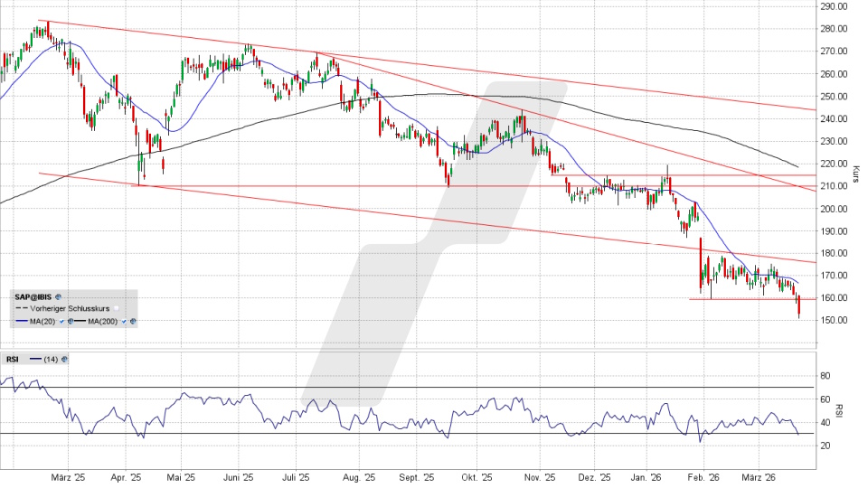Uncheck the MA(200) checkbox
The width and height of the screenshot is (868, 488).
(x=124, y=321)
